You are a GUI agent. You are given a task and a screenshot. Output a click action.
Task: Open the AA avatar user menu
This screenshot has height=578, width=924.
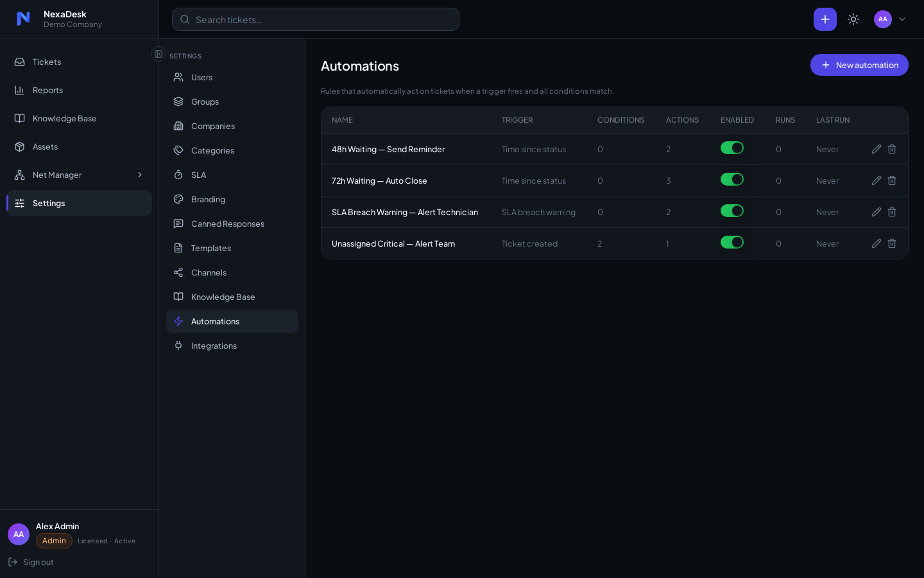[890, 19]
